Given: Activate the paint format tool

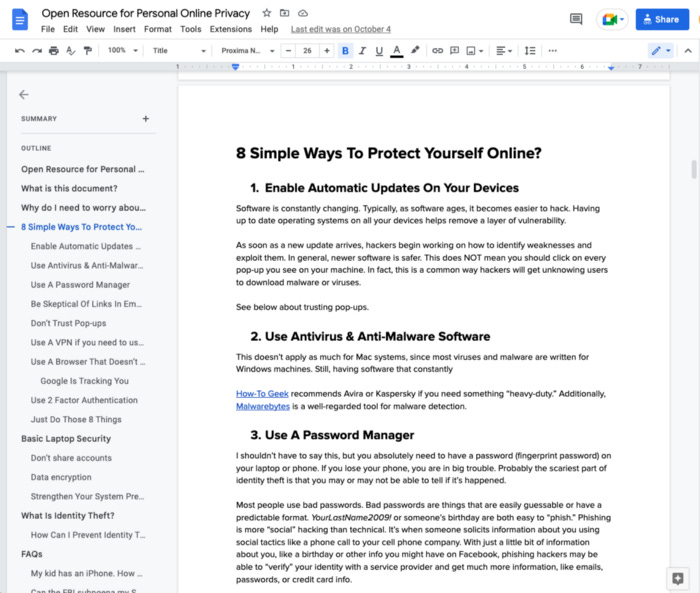Looking at the screenshot, I should point(88,51).
